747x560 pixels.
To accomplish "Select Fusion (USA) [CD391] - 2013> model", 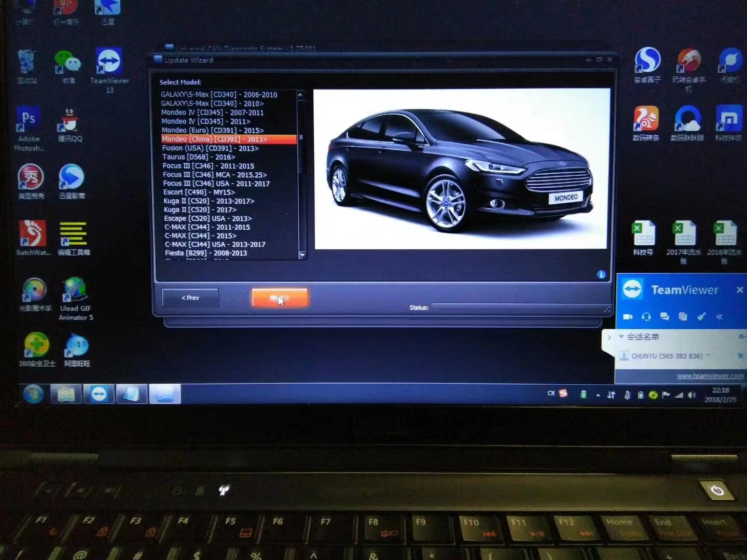I will coord(210,148).
